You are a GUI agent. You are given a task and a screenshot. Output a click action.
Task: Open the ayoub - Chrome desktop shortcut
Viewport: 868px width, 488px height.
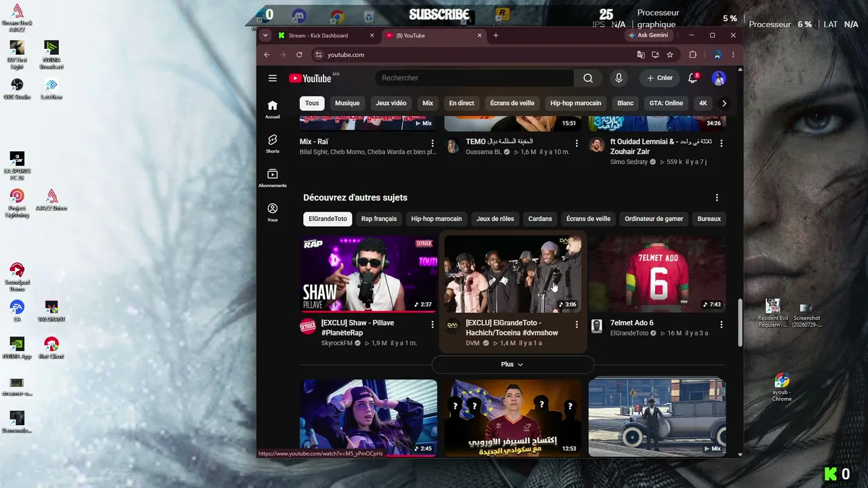point(782,388)
